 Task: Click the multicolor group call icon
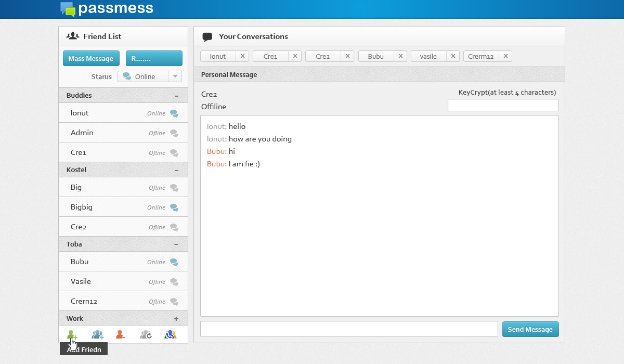click(x=170, y=335)
